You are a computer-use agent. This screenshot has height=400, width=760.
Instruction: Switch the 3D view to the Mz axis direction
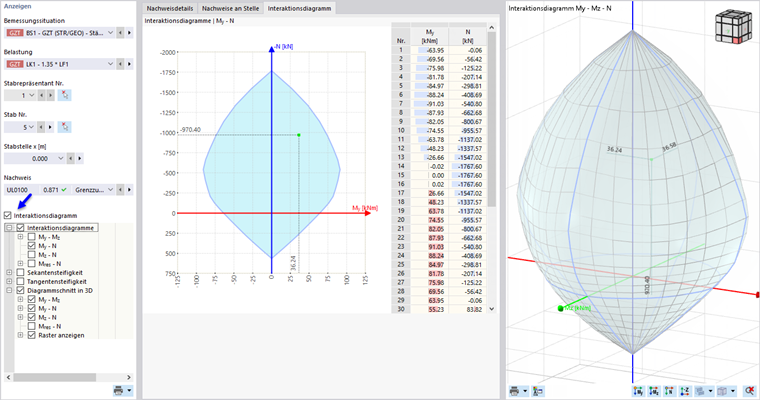point(654,391)
